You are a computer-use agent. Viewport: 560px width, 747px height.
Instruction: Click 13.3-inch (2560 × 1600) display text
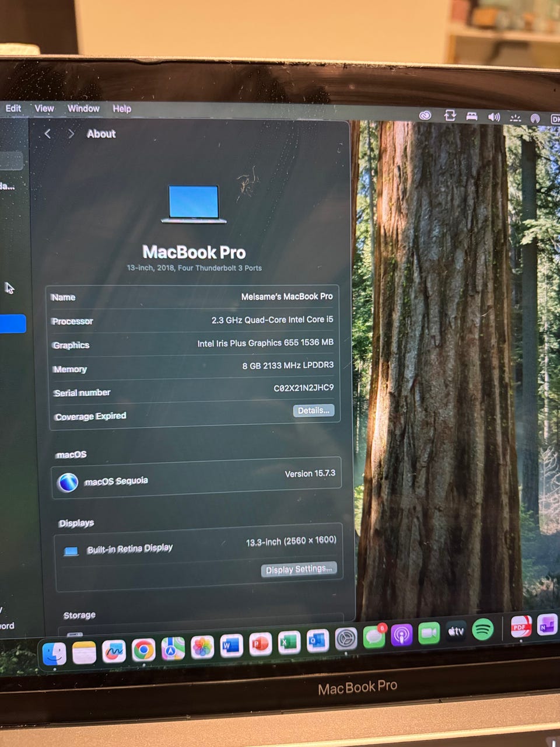(291, 541)
